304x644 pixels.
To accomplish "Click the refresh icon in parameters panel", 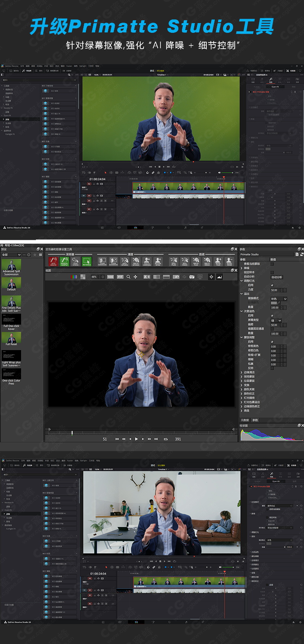I will 302,255.
